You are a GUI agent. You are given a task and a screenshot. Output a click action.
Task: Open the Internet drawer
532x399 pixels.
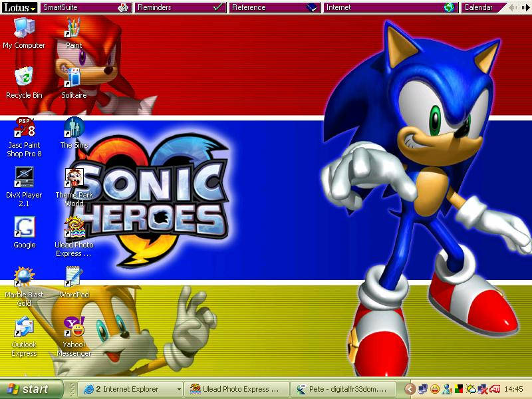(390, 7)
